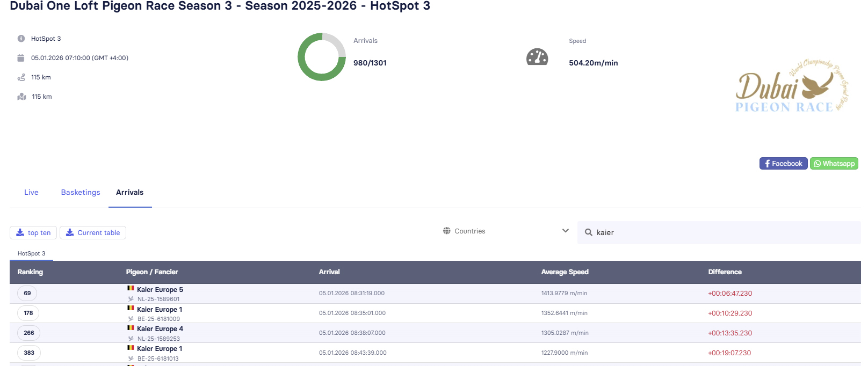This screenshot has width=868, height=366.
Task: Download the top ten results
Action: pyautogui.click(x=33, y=232)
